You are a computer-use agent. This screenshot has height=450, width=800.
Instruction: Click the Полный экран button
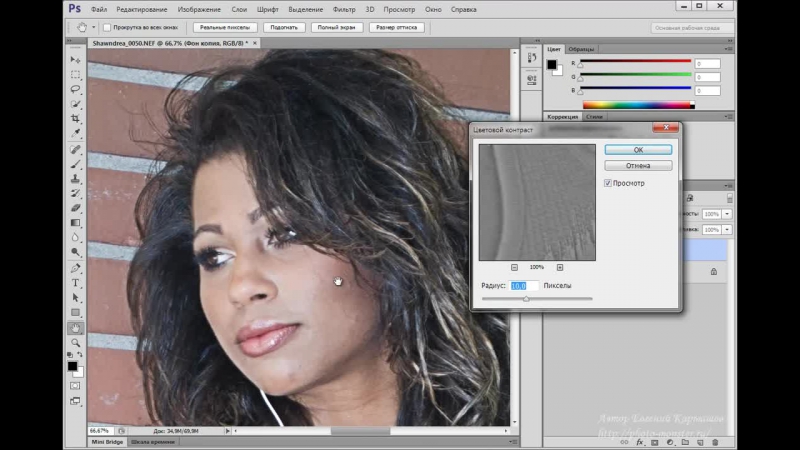336,28
